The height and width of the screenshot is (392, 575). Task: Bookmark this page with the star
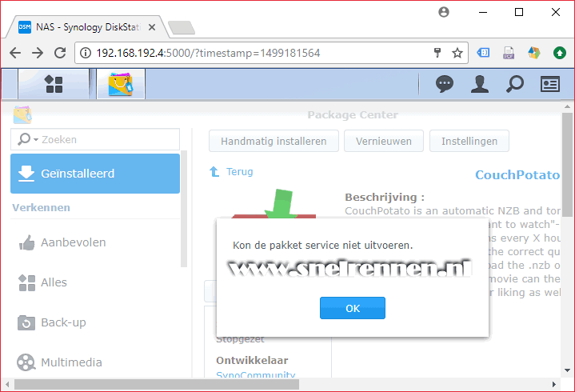[x=457, y=53]
